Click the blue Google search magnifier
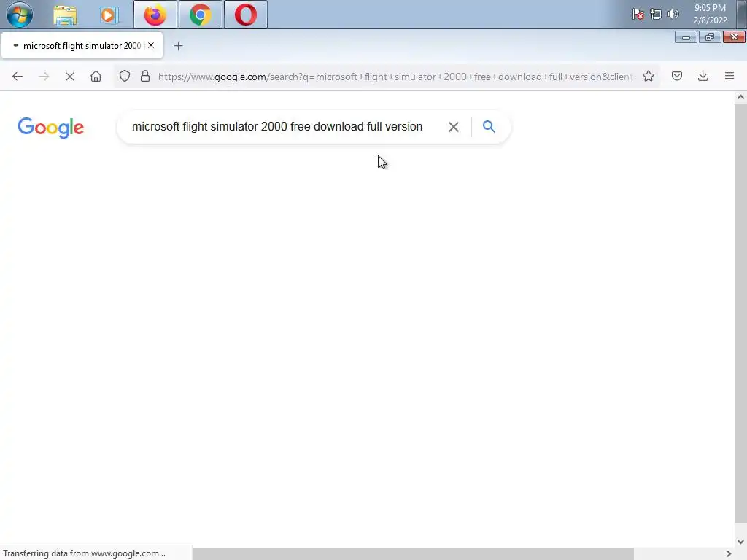The image size is (747, 560). point(489,126)
